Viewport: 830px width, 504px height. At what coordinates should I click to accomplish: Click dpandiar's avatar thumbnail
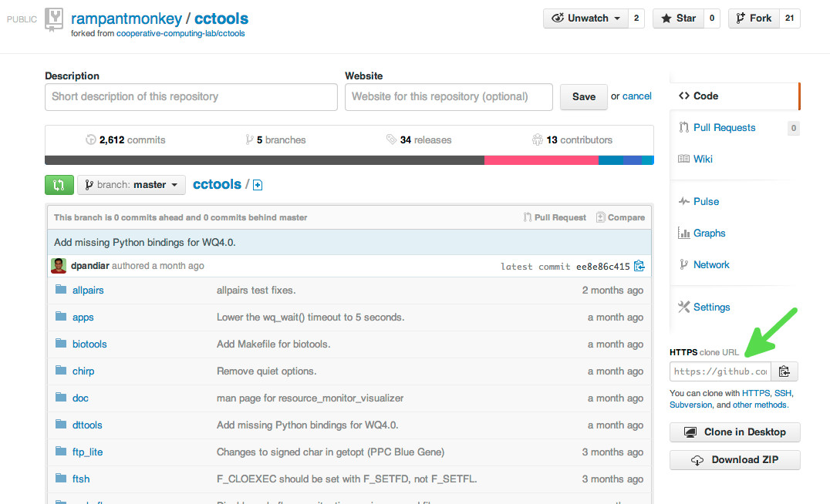(58, 265)
